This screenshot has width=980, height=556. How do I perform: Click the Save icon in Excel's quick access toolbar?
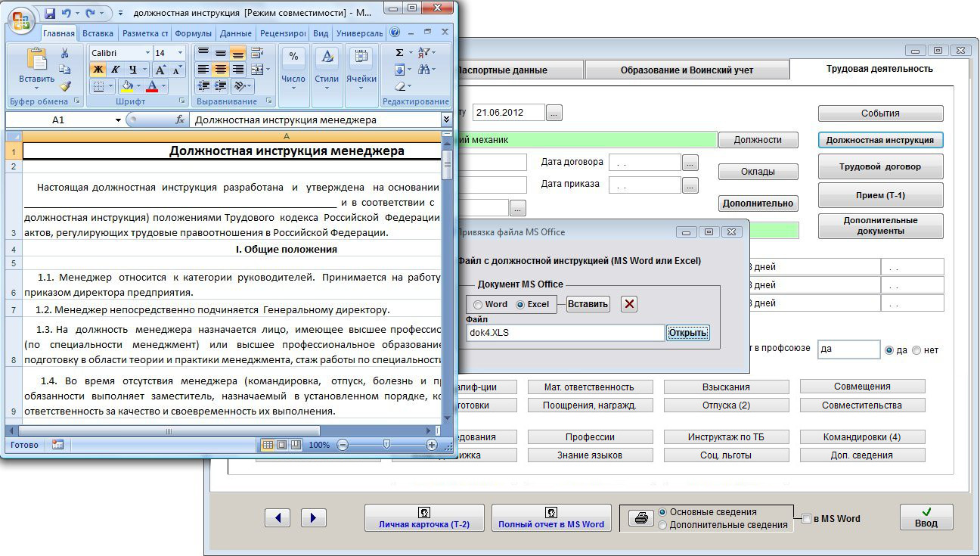coord(50,14)
